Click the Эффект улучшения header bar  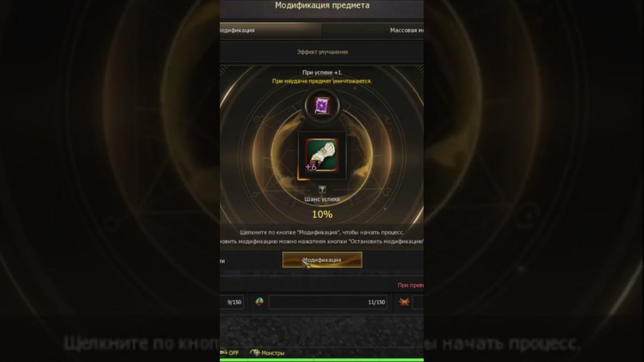[322, 52]
